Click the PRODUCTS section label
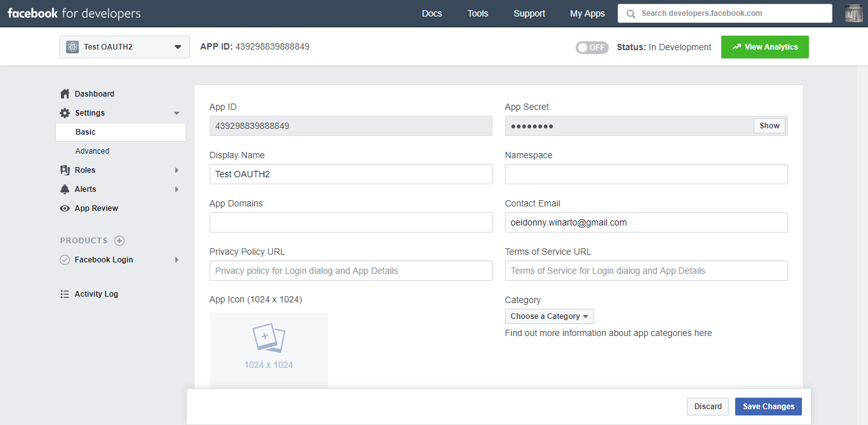The height and width of the screenshot is (425, 868). (x=84, y=241)
